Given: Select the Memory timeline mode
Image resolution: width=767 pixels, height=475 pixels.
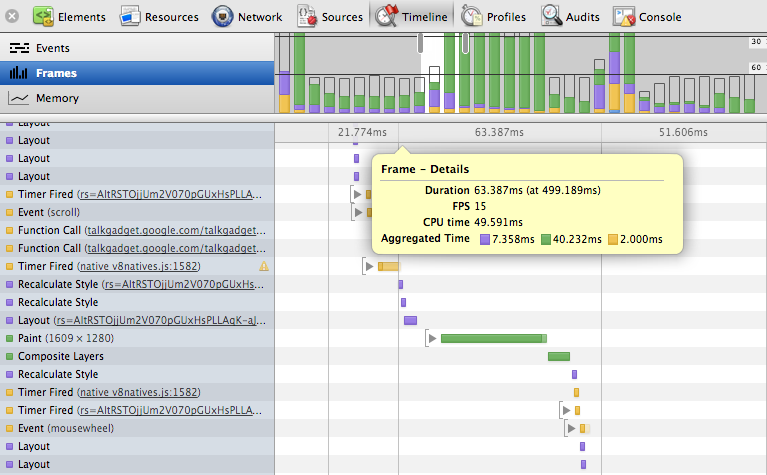Looking at the screenshot, I should pyautogui.click(x=137, y=98).
